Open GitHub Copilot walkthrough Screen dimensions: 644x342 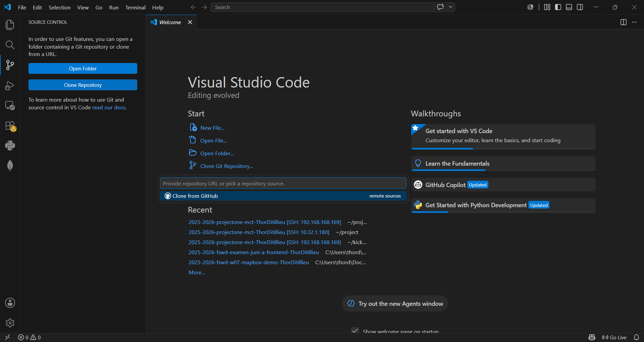503,185
